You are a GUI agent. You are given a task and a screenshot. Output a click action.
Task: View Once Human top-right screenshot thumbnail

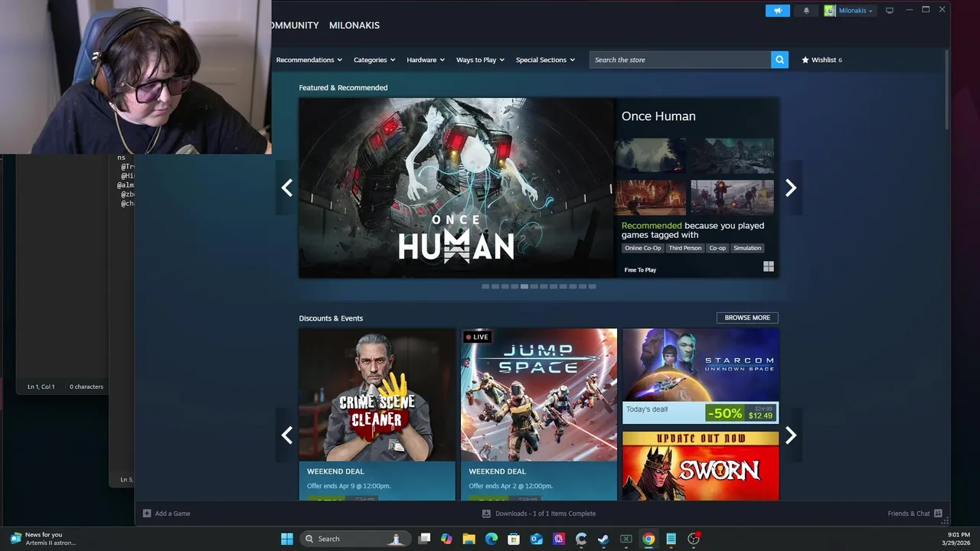click(732, 156)
